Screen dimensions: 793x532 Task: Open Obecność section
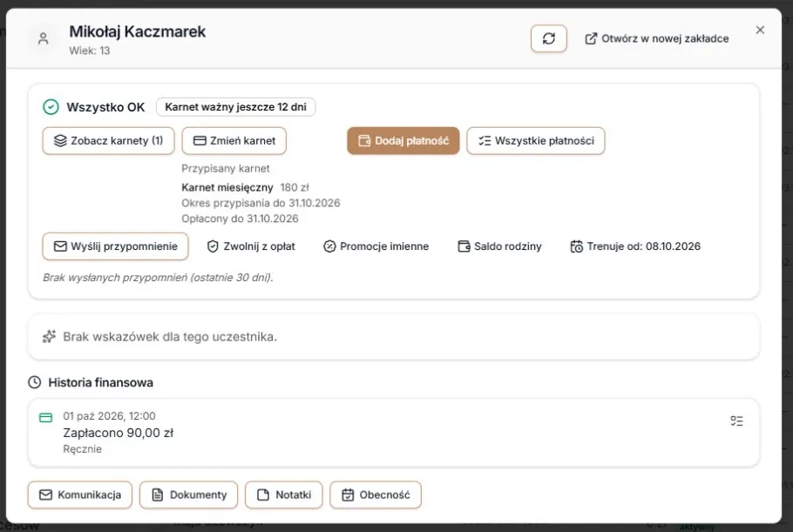coord(376,495)
